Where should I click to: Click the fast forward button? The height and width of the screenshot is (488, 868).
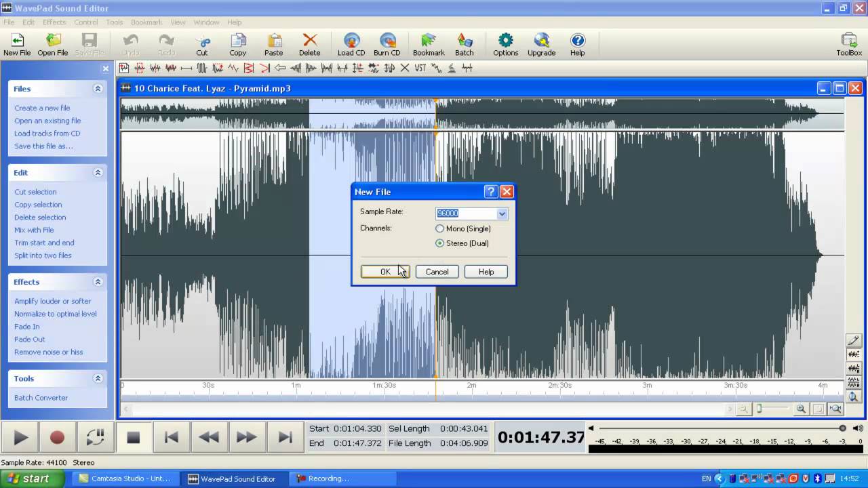point(247,437)
